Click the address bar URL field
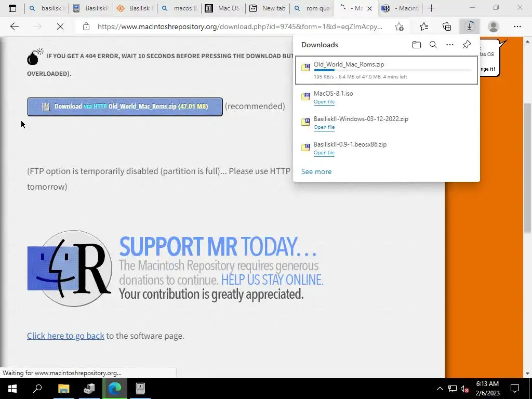 tap(240, 26)
